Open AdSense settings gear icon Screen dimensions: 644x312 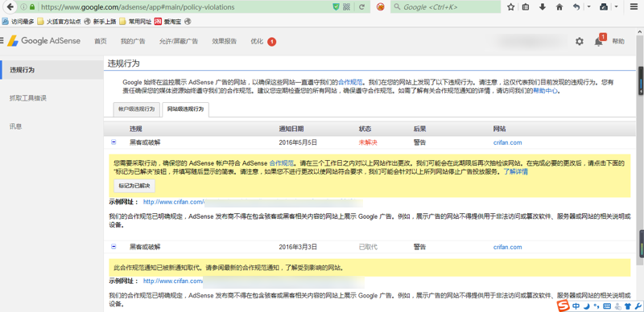pos(579,41)
